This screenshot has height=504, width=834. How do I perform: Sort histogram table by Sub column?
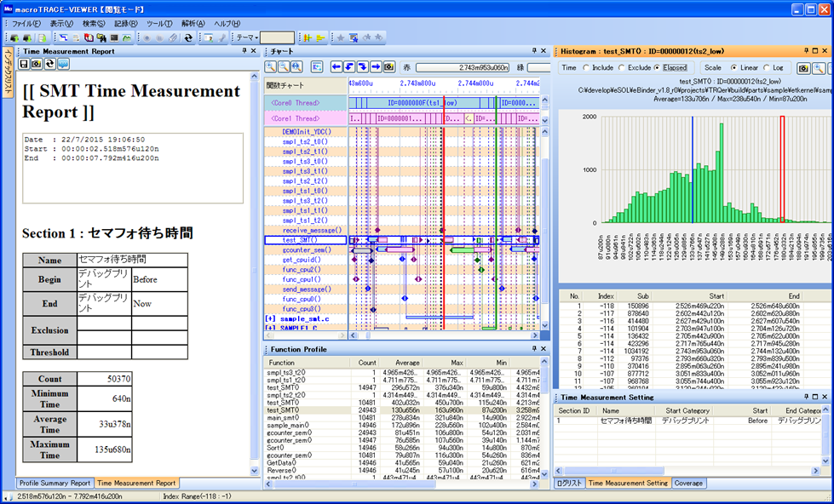pos(634,296)
